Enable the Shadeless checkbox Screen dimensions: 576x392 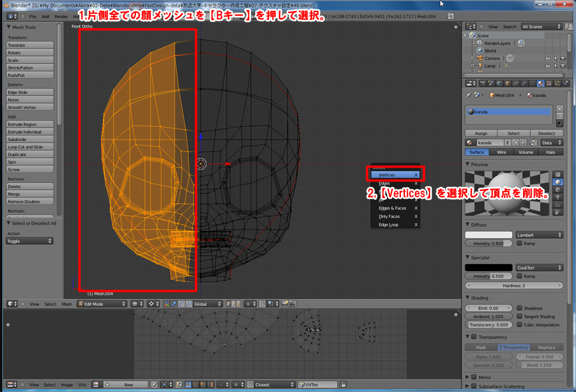click(x=520, y=309)
